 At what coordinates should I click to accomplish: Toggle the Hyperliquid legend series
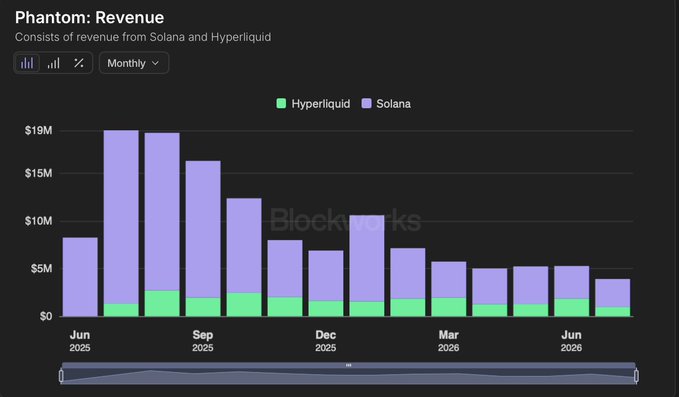pyautogui.click(x=314, y=104)
